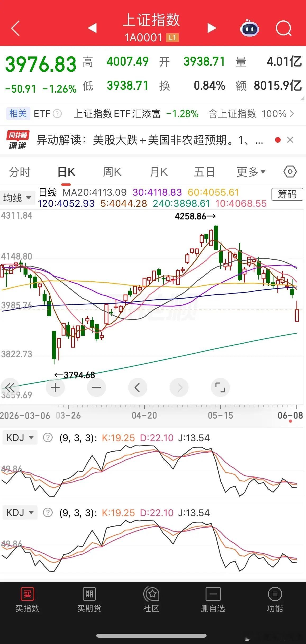The image size is (306, 644).
Task: Tap the volume value 4.01亿
Action: pyautogui.click(x=284, y=61)
